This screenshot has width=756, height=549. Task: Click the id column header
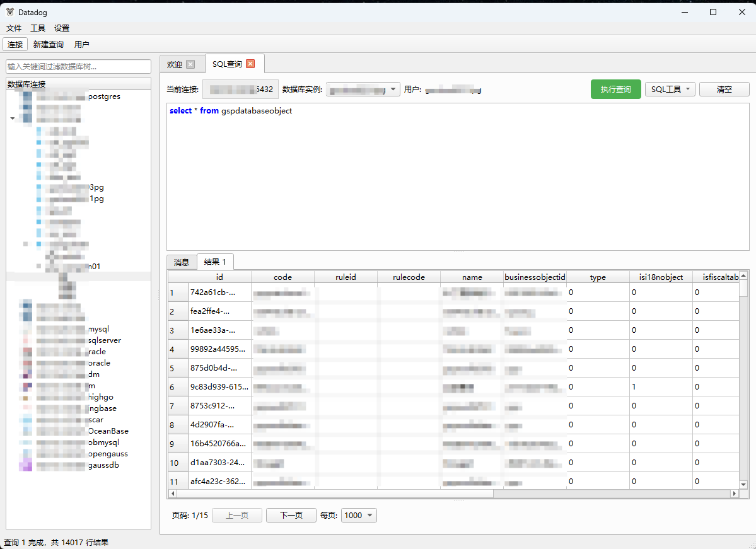pos(219,277)
